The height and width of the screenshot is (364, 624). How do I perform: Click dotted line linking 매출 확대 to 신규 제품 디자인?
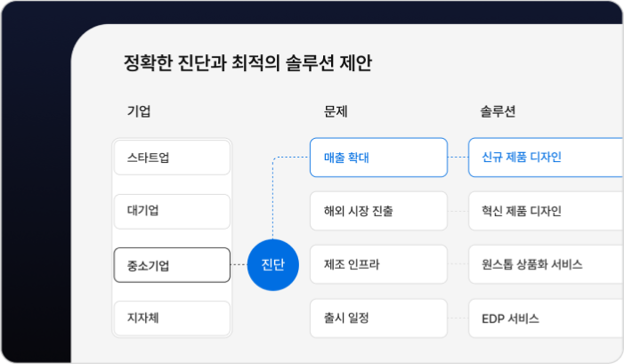point(458,158)
